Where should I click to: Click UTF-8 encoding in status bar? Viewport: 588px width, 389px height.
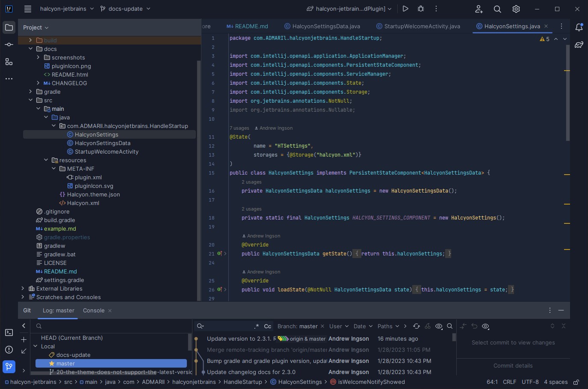click(x=530, y=382)
